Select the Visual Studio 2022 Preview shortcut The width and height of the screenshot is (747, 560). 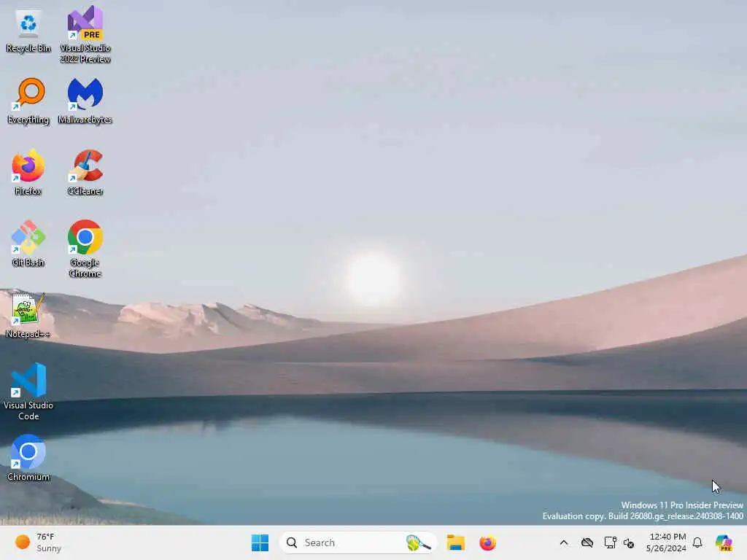click(x=85, y=34)
